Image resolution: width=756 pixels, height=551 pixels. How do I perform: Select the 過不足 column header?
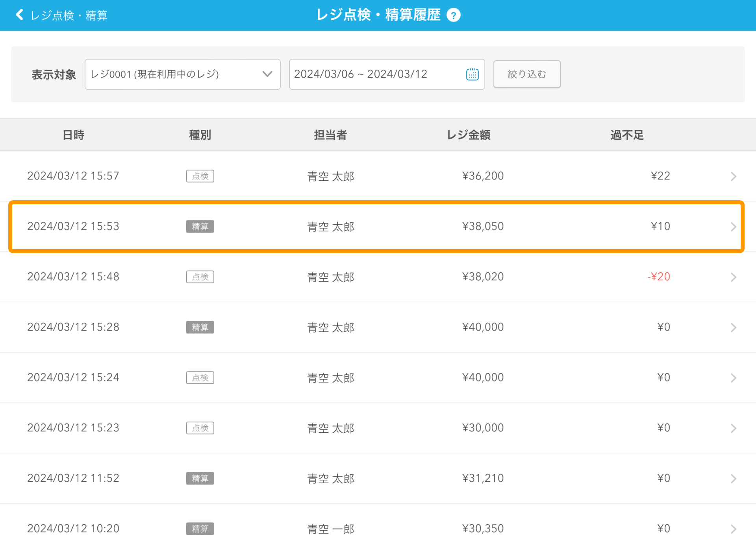pos(627,135)
